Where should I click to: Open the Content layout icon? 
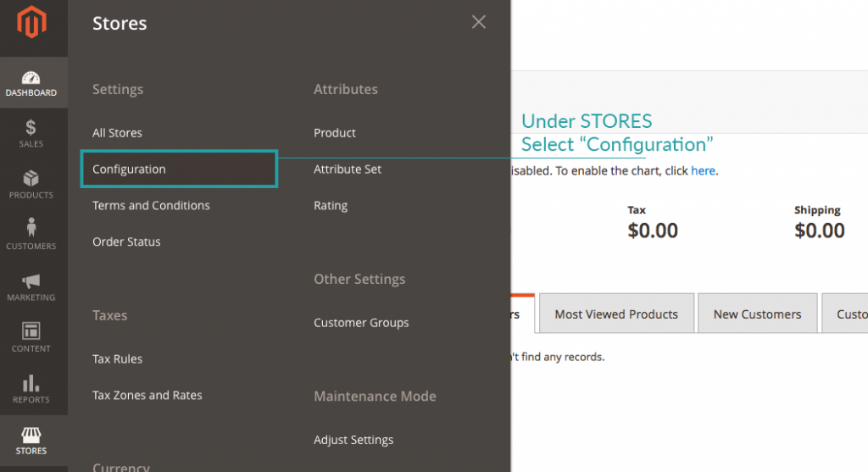click(31, 330)
